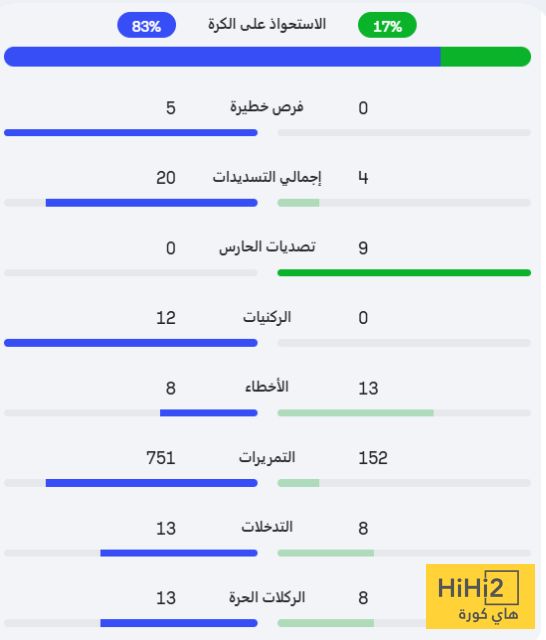This screenshot has height=640, width=546.
Task: Click the blue corners bar for 12
Action: pyautogui.click(x=131, y=343)
